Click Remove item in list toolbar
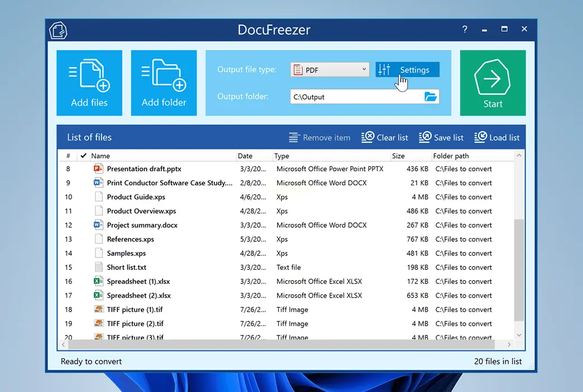 pos(320,137)
